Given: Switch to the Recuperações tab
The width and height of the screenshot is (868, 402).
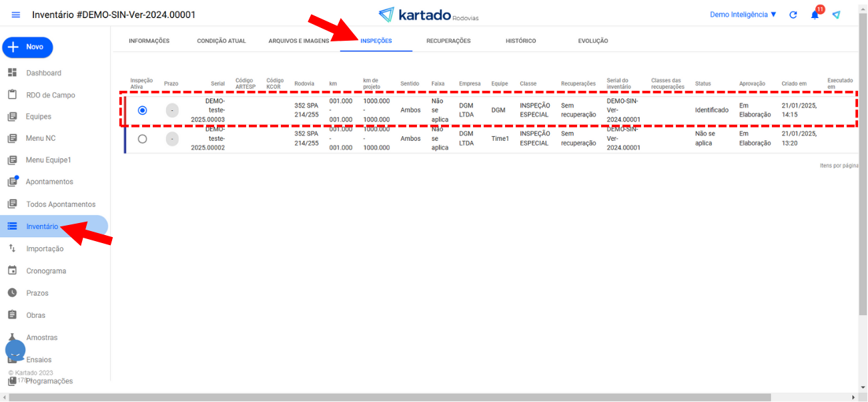Looking at the screenshot, I should [448, 41].
